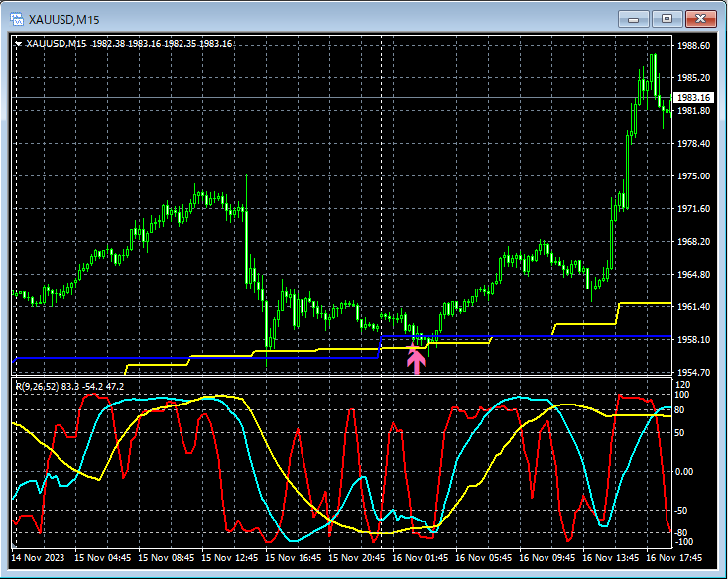Click price scale value 1975.00
The image size is (728, 579).
(693, 175)
